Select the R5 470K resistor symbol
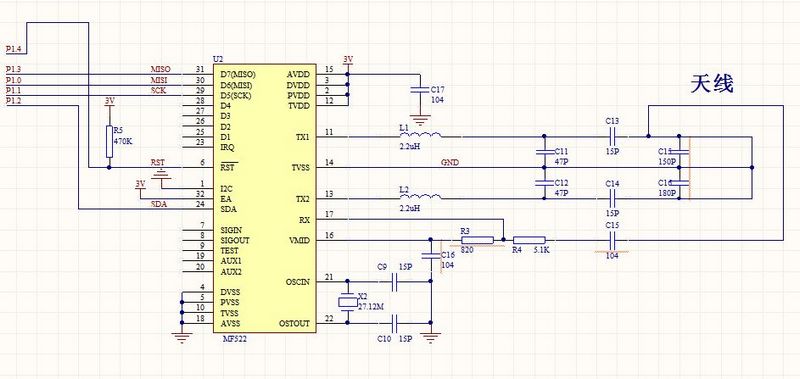 pyautogui.click(x=109, y=141)
